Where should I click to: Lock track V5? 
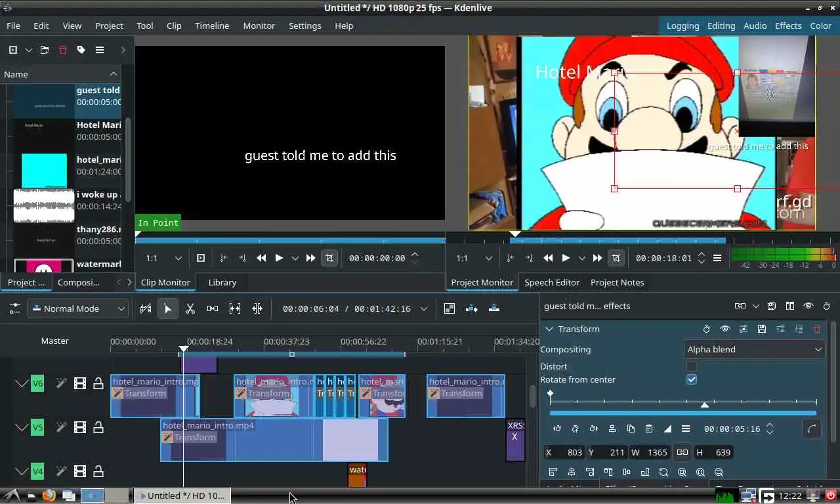98,427
